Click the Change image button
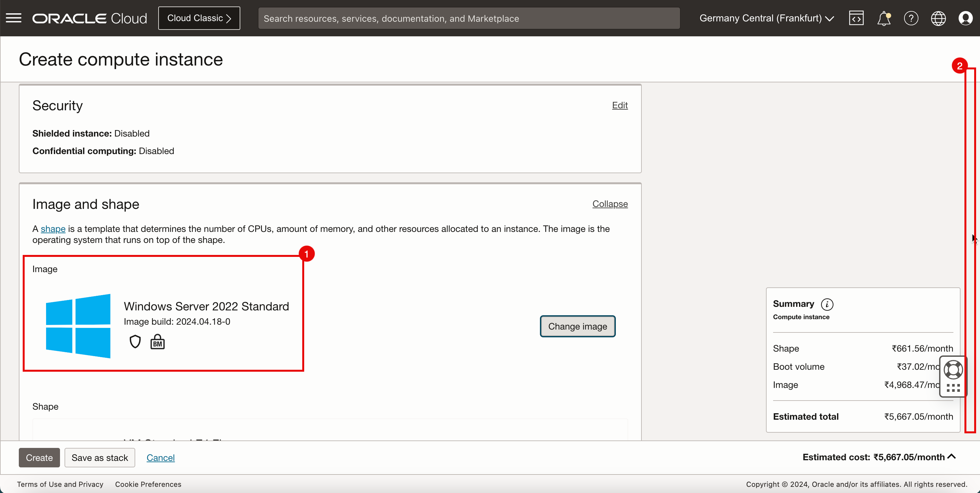The height and width of the screenshot is (493, 980). pyautogui.click(x=578, y=326)
